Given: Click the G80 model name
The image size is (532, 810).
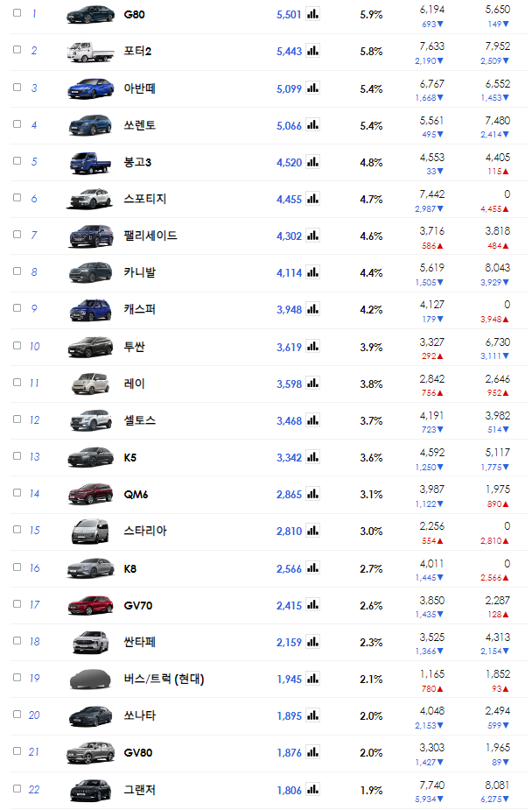Looking at the screenshot, I should click(134, 15).
